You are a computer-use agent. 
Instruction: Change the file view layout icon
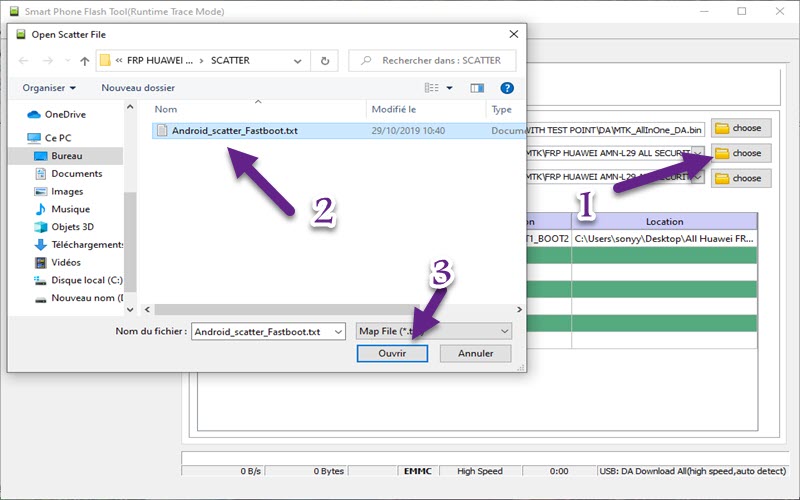click(432, 88)
